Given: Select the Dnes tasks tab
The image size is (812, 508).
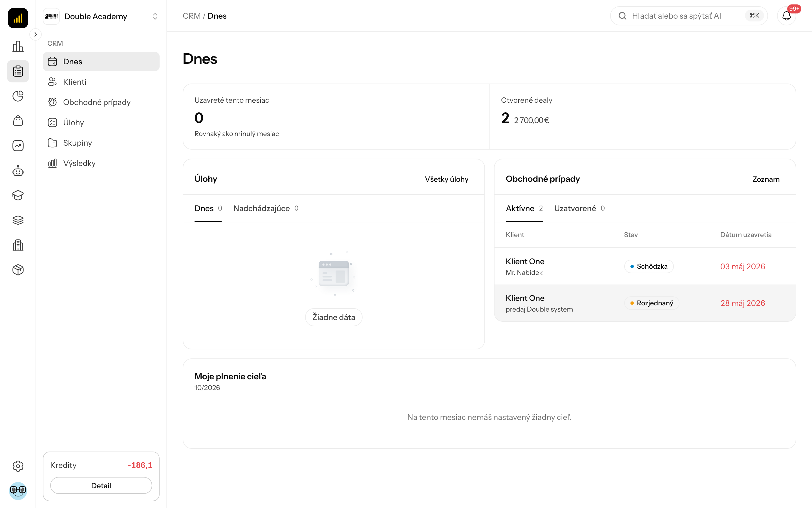Looking at the screenshot, I should click(208, 208).
